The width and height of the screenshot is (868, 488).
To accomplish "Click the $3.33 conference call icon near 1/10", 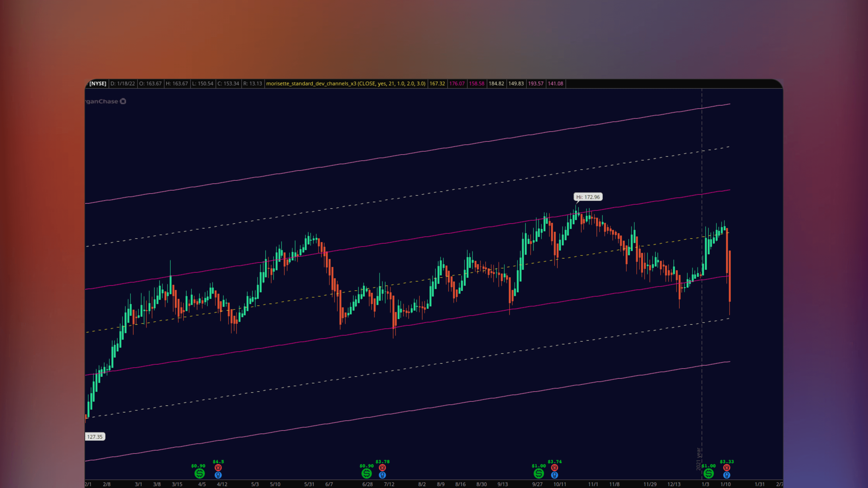I will (727, 467).
